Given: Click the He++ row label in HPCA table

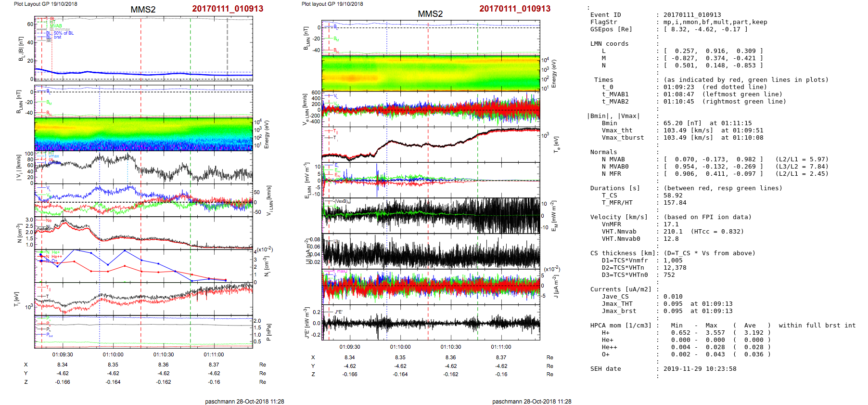Looking at the screenshot, I should coord(610,347).
